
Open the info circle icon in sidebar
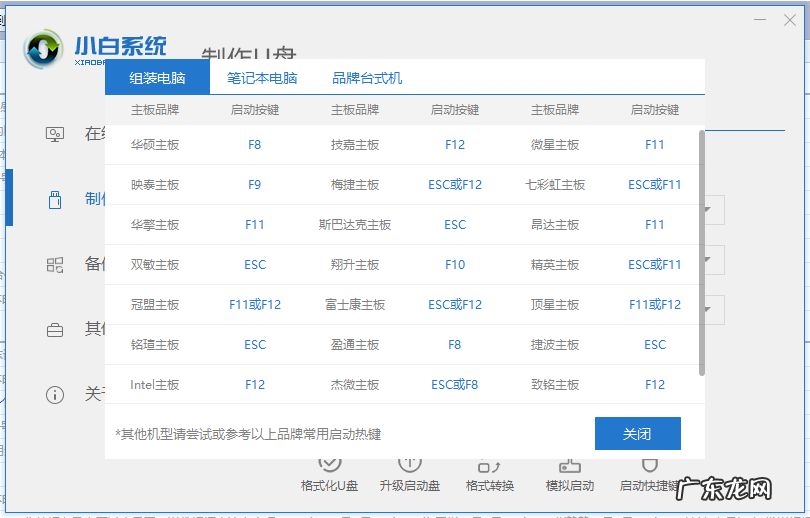pos(55,395)
